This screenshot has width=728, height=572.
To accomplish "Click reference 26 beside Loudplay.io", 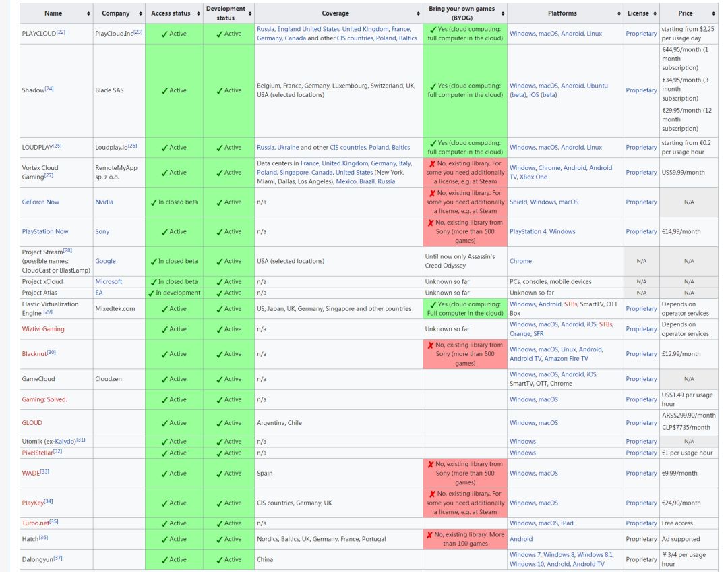I will 132,146.
